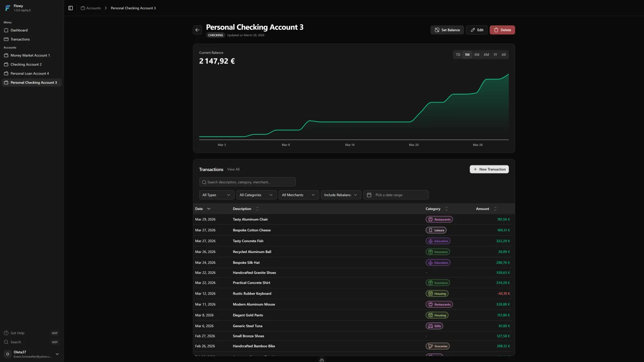
Task: Click the Get Help question icon
Action: click(7, 333)
